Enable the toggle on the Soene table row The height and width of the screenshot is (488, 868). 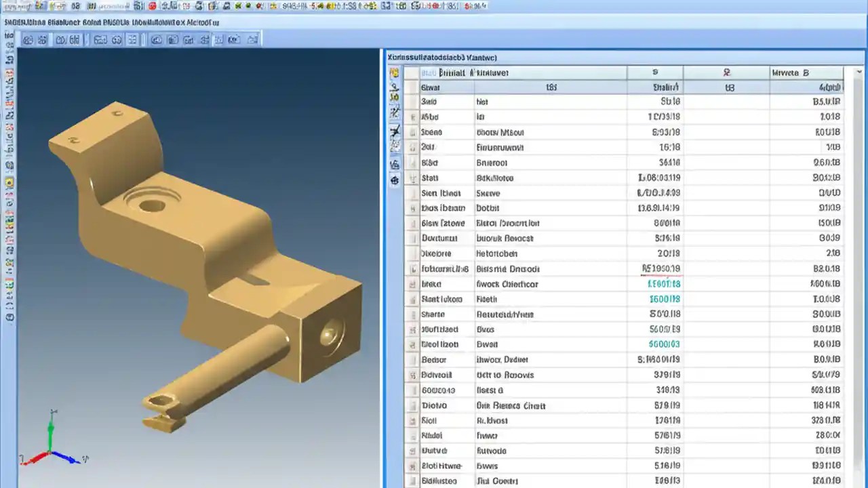tap(412, 132)
